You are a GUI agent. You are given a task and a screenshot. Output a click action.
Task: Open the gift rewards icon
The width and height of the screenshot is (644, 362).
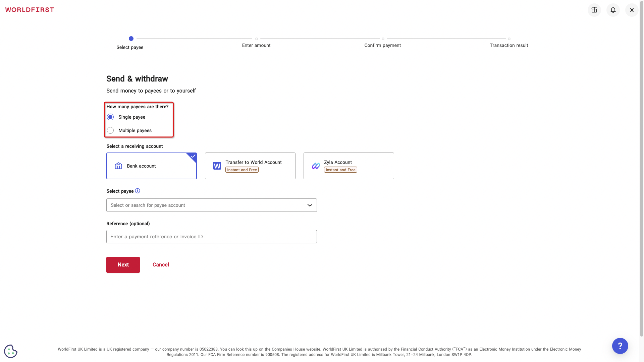[594, 10]
